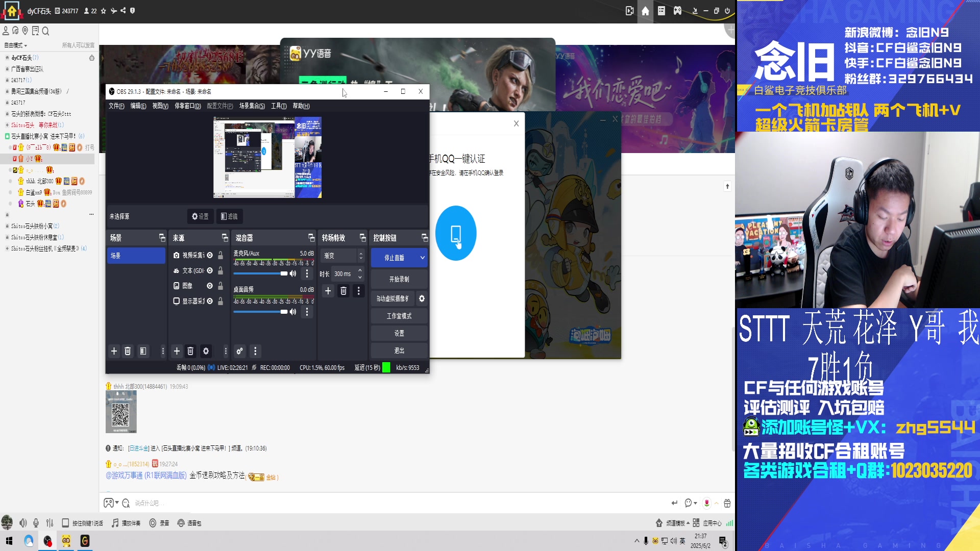Increase the 300 ms duration spinner
Image resolution: width=980 pixels, height=551 pixels.
[360, 270]
